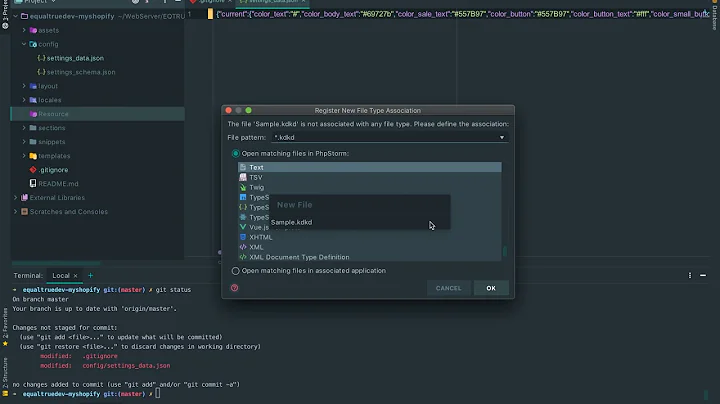
Task: Select XHTML file type in list
Action: coord(370,237)
